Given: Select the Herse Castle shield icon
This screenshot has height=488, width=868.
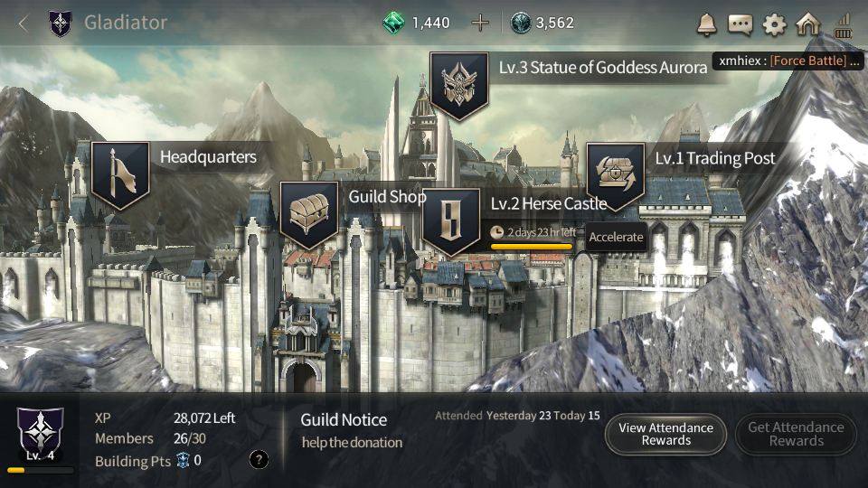Looking at the screenshot, I should [451, 222].
